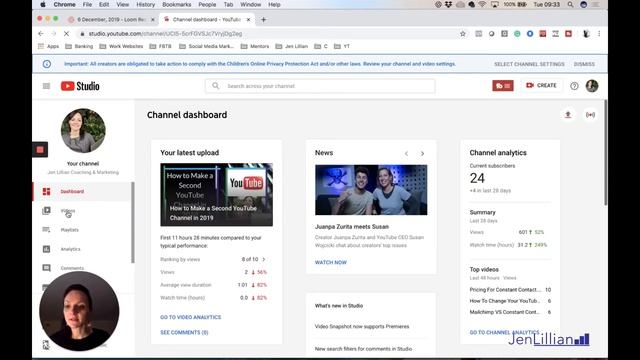This screenshot has width=640, height=360.
Task: Bookmark this page with the star icon
Action: click(462, 34)
